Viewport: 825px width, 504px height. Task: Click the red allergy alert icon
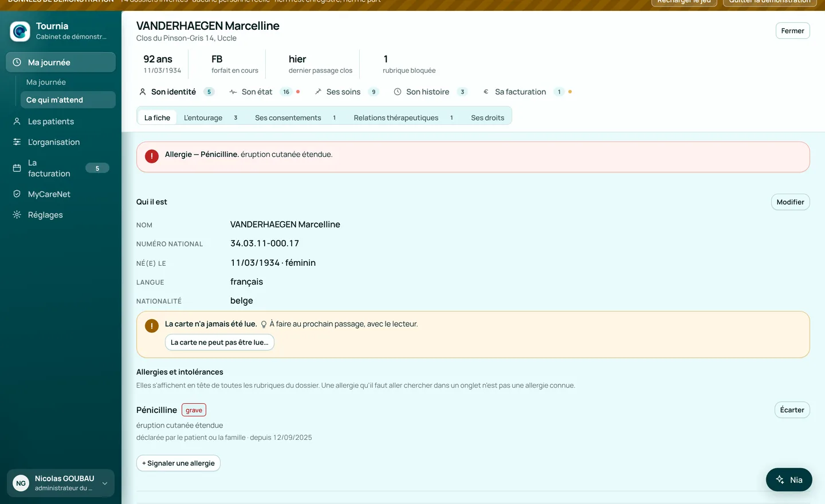pyautogui.click(x=152, y=156)
